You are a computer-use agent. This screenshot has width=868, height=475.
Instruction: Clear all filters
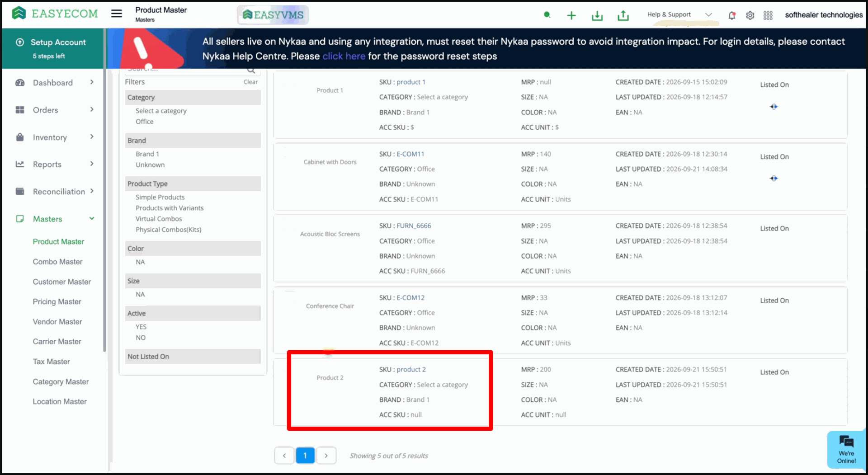[250, 82]
